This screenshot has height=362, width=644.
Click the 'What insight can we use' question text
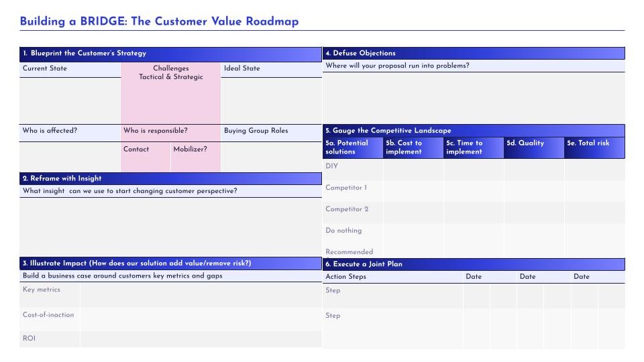pyautogui.click(x=129, y=191)
